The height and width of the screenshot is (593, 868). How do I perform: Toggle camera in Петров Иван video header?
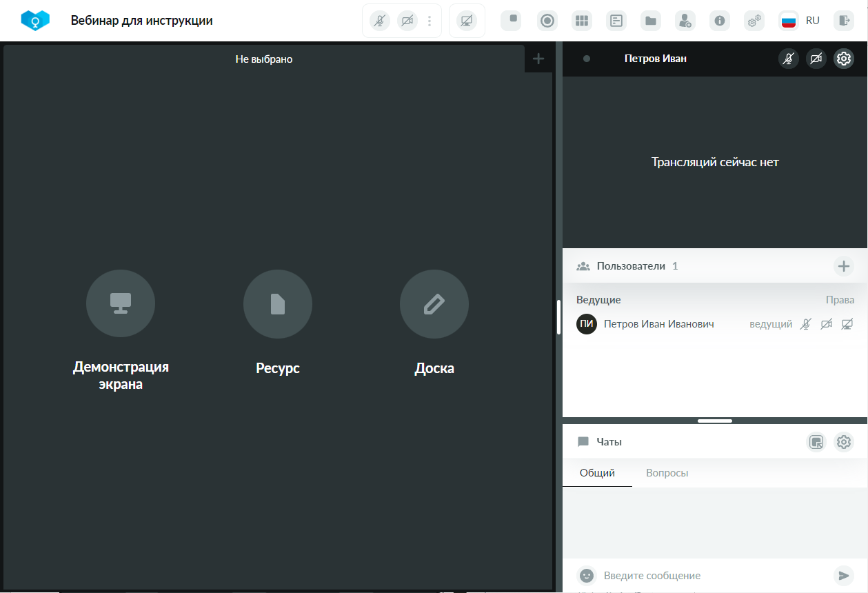[x=816, y=59]
